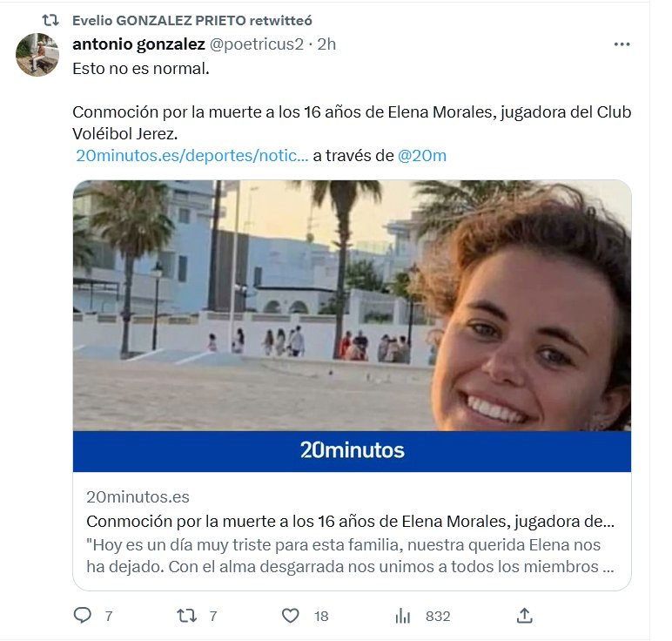
Task: Retweet using the retweet arrows icon
Action: [187, 616]
